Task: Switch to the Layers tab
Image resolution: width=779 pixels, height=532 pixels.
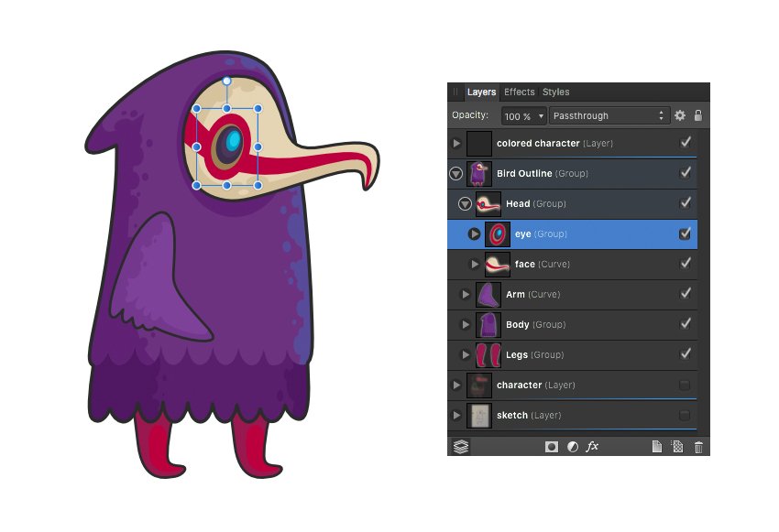Action: click(x=481, y=92)
